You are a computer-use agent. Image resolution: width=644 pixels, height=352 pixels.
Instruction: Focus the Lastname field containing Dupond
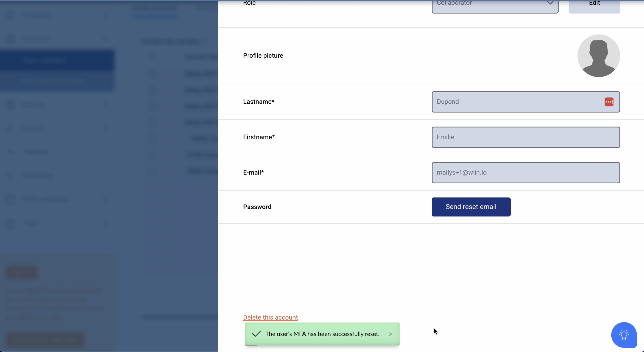(515, 102)
